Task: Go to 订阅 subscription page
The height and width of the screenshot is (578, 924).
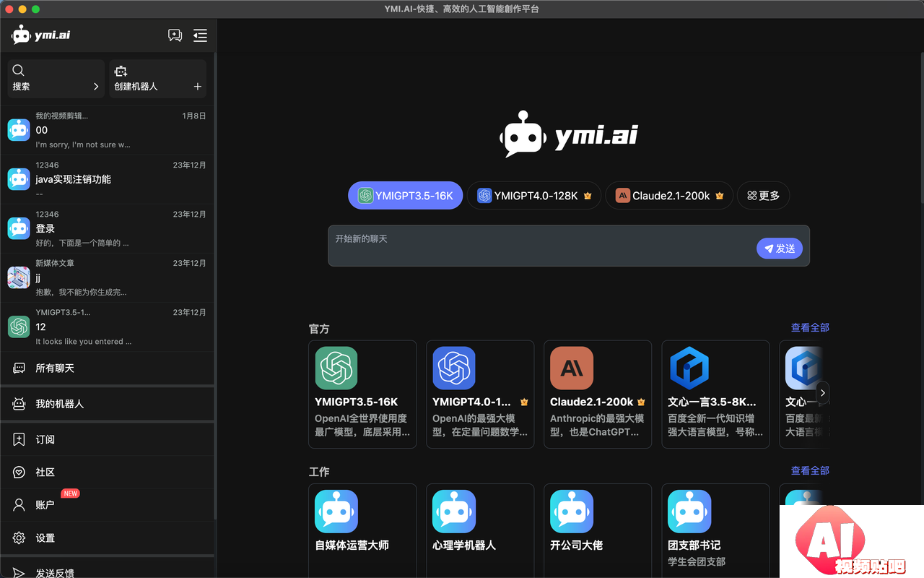Action: tap(108, 439)
